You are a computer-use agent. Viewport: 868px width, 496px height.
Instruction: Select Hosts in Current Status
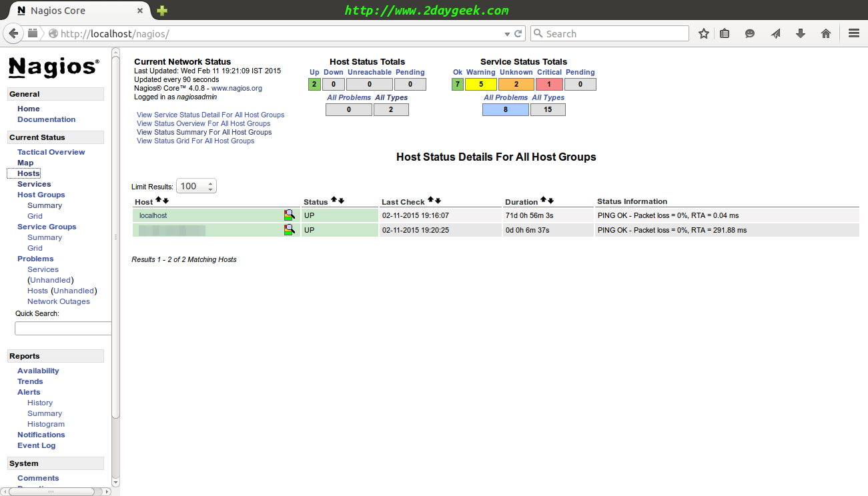click(29, 173)
